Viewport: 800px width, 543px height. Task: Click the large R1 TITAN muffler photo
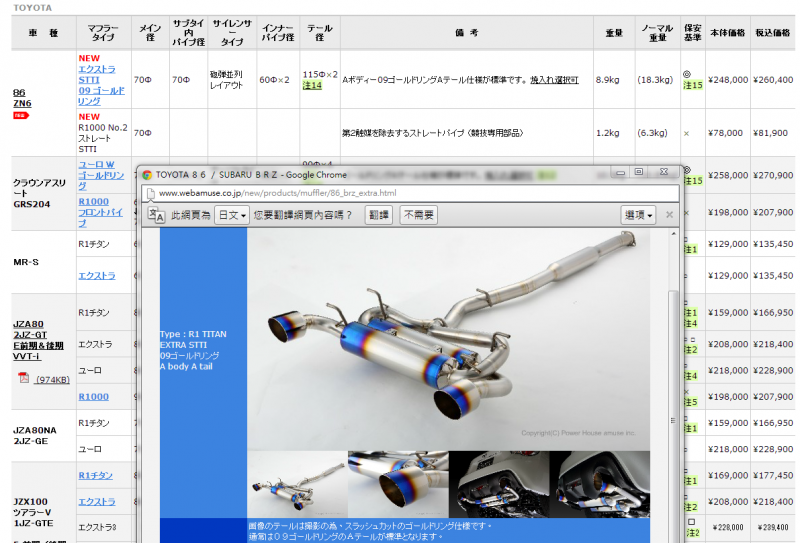pos(448,339)
